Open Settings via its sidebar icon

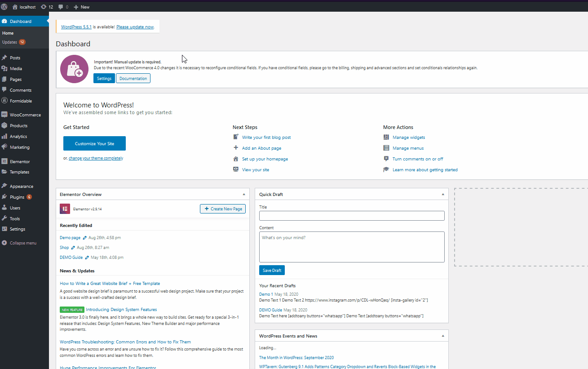[x=4, y=229]
